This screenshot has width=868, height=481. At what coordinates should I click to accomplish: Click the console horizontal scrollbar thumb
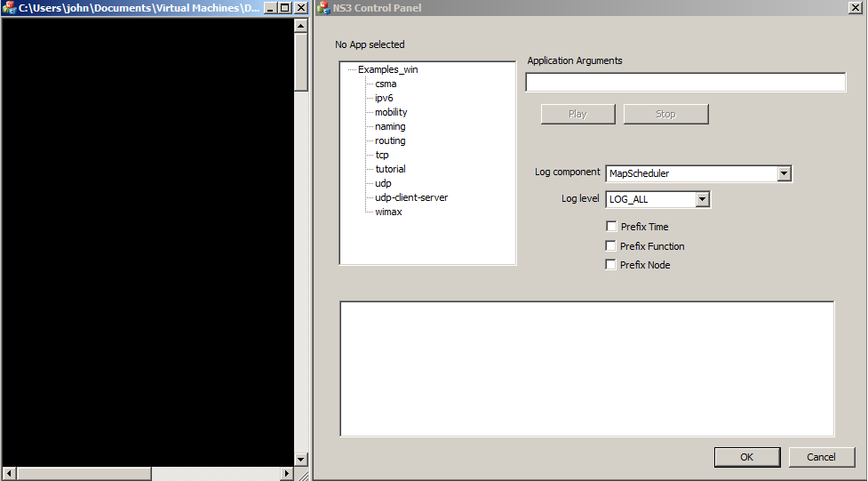coord(84,473)
